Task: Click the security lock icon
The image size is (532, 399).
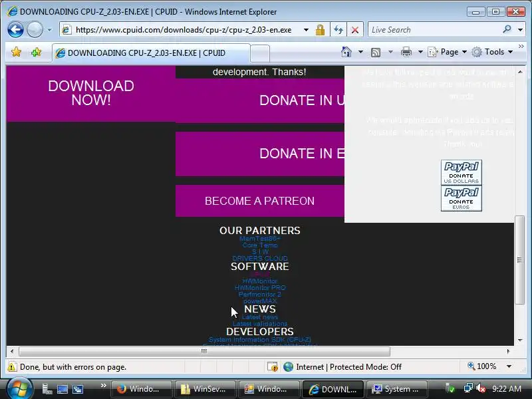Action: tap(320, 30)
